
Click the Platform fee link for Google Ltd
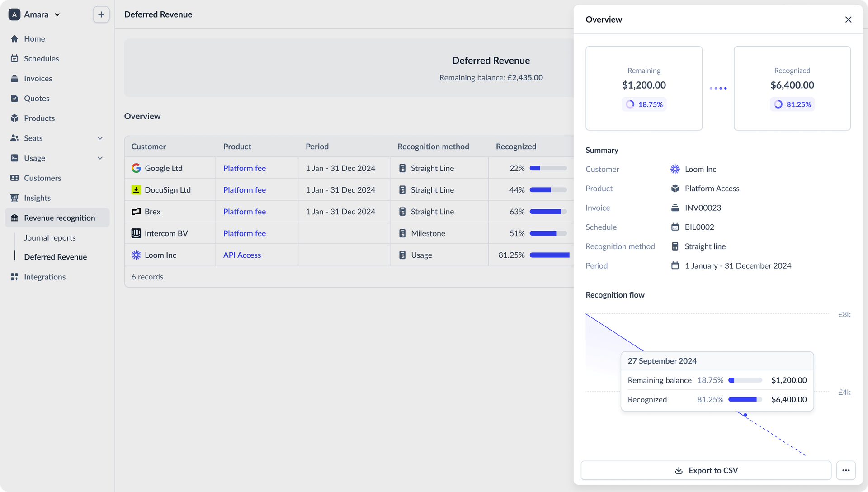pos(245,168)
